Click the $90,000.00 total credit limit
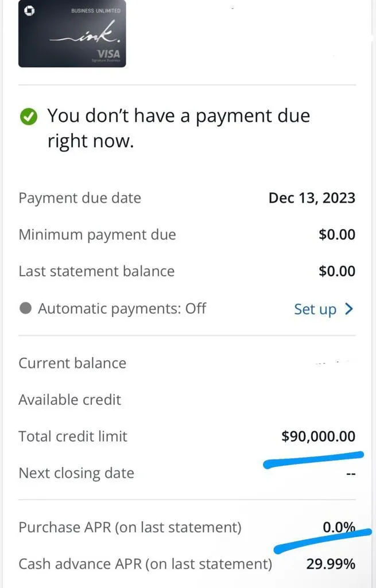 click(318, 436)
